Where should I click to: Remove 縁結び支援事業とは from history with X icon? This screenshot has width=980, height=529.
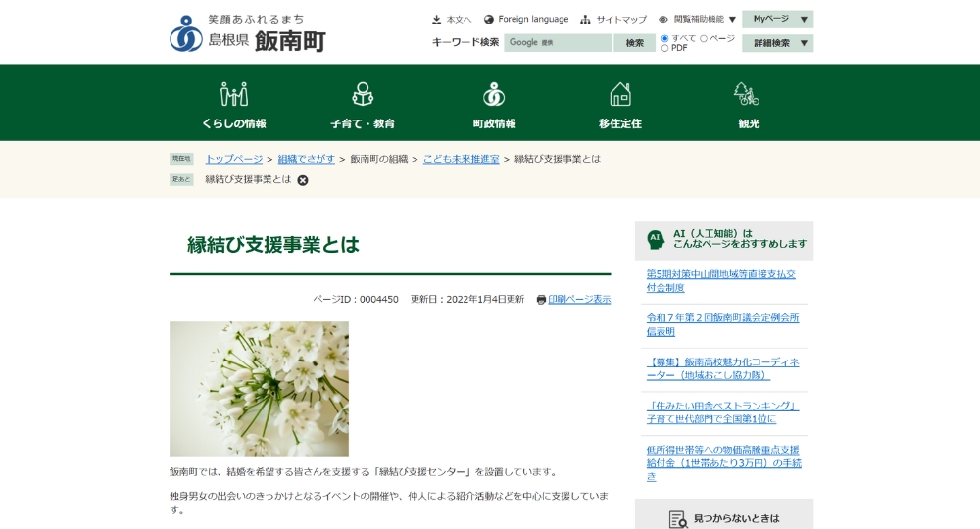(303, 180)
